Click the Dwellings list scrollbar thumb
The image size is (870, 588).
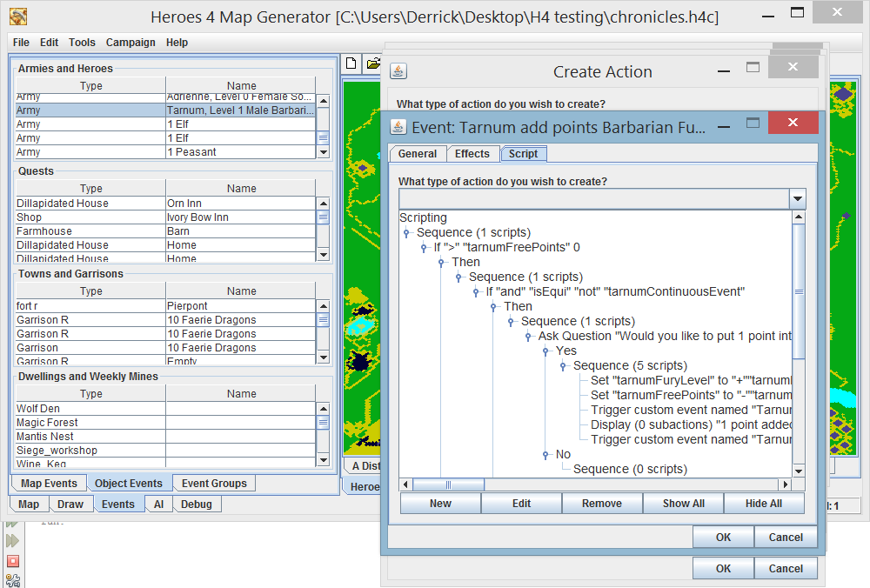(x=324, y=422)
